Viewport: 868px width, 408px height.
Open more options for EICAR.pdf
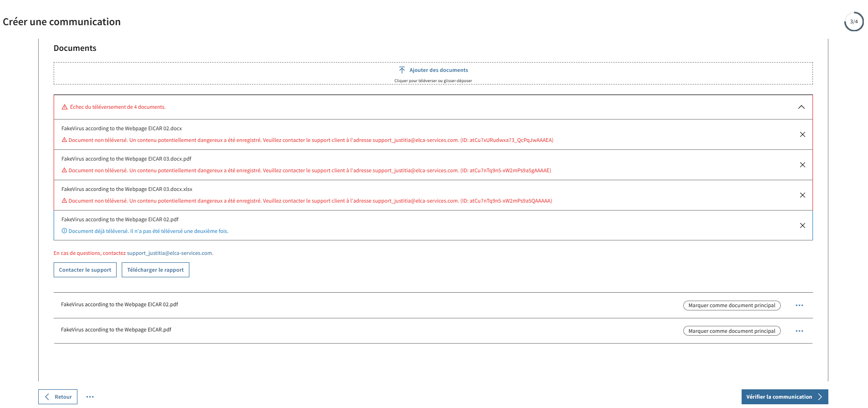(x=799, y=331)
